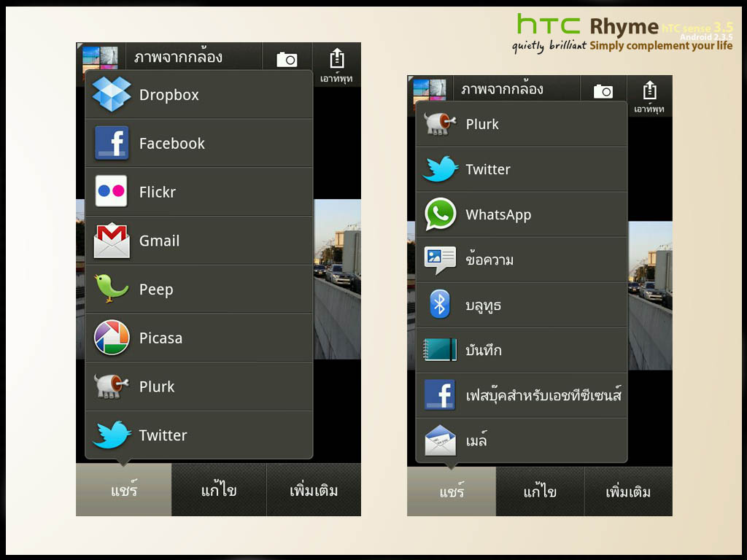Choose Picasa label in share menu
The width and height of the screenshot is (747, 560).
(x=161, y=338)
